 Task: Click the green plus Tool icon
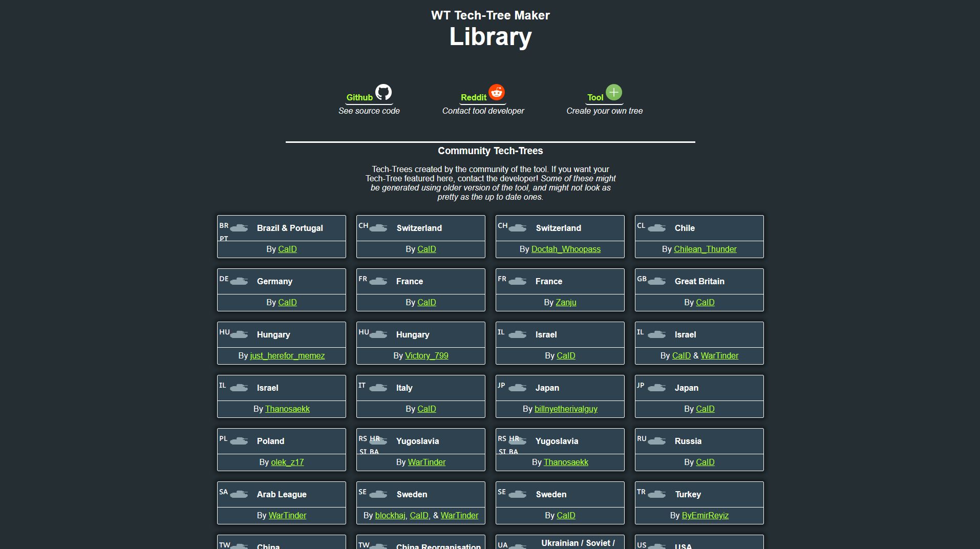click(x=613, y=92)
